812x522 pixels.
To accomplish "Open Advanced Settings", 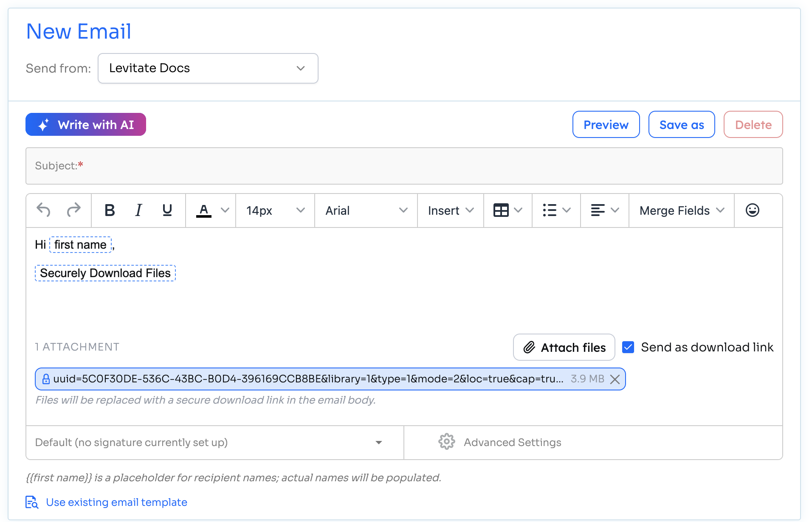I will click(499, 442).
